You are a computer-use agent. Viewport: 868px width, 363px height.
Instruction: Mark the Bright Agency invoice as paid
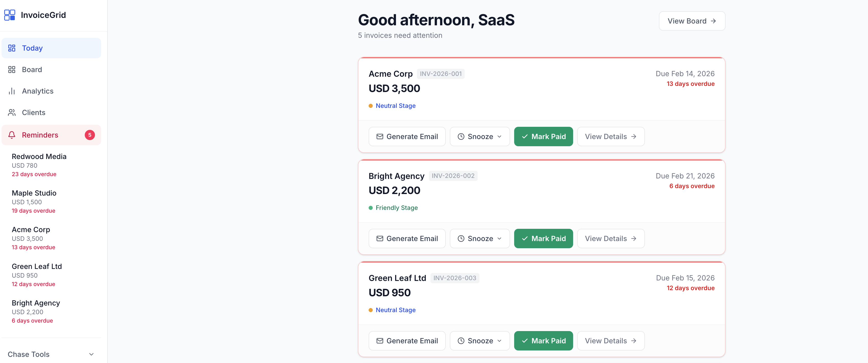(543, 239)
